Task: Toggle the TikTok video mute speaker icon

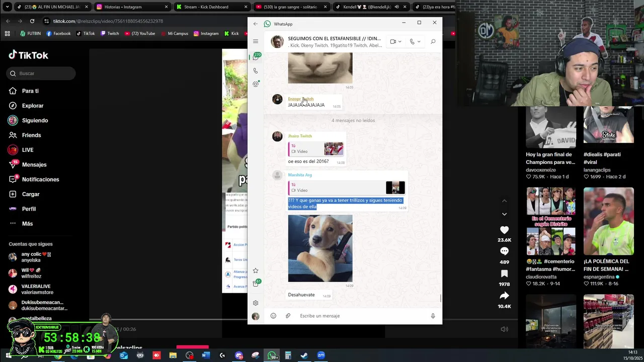Action: point(504,329)
